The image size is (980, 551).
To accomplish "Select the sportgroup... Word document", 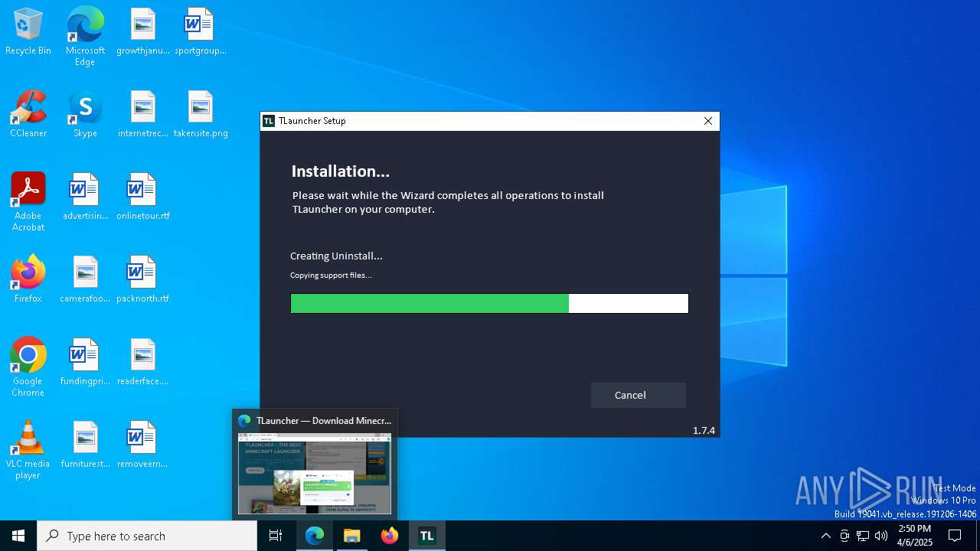I will [200, 32].
